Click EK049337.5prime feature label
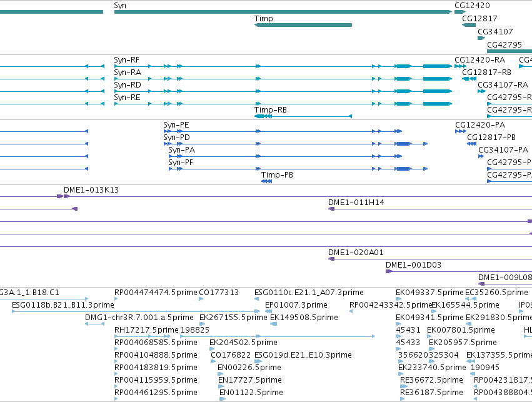Screen dimensions: 532x402 429,293
